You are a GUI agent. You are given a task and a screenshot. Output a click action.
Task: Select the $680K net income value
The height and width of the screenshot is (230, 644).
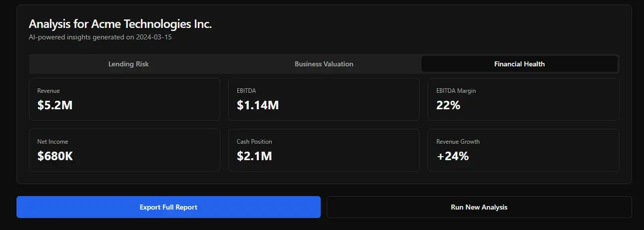coord(55,156)
